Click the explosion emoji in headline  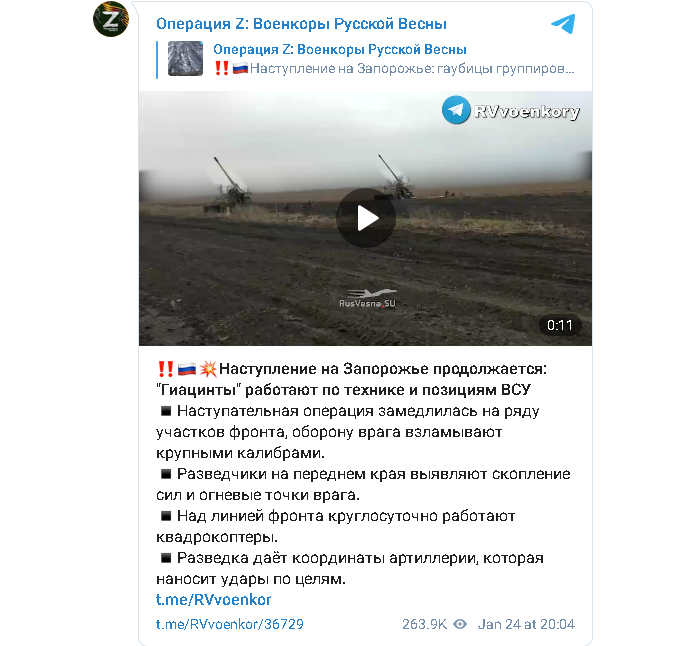point(208,369)
